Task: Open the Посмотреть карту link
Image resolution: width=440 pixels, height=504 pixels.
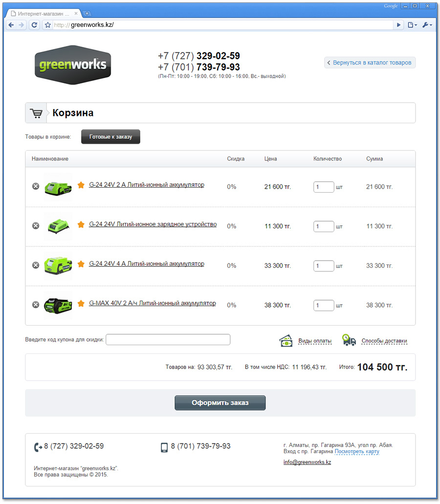Action: pyautogui.click(x=357, y=452)
